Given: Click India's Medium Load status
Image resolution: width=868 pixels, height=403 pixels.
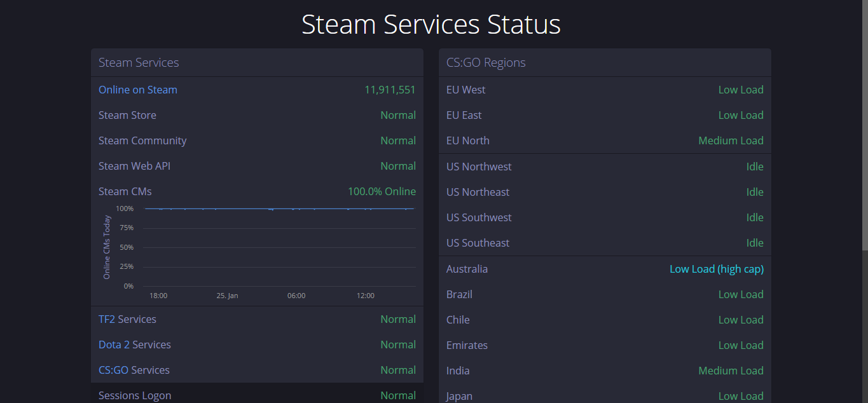Looking at the screenshot, I should click(731, 371).
